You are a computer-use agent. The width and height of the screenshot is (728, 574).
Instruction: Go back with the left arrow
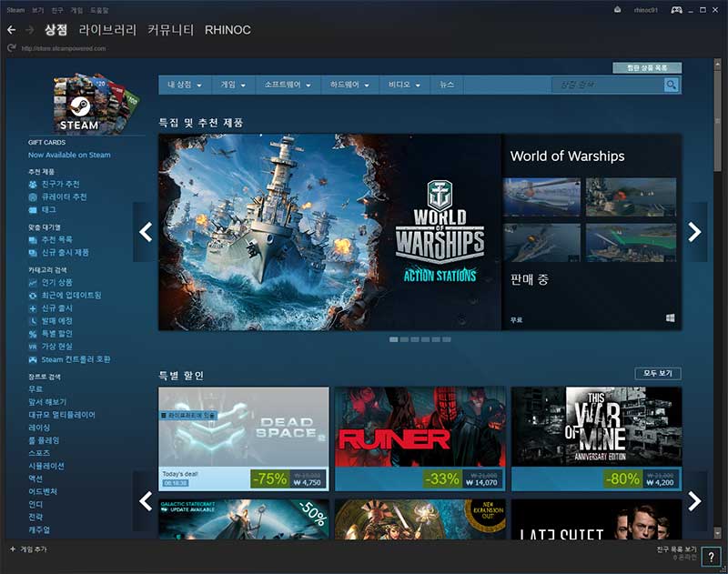pyautogui.click(x=12, y=30)
